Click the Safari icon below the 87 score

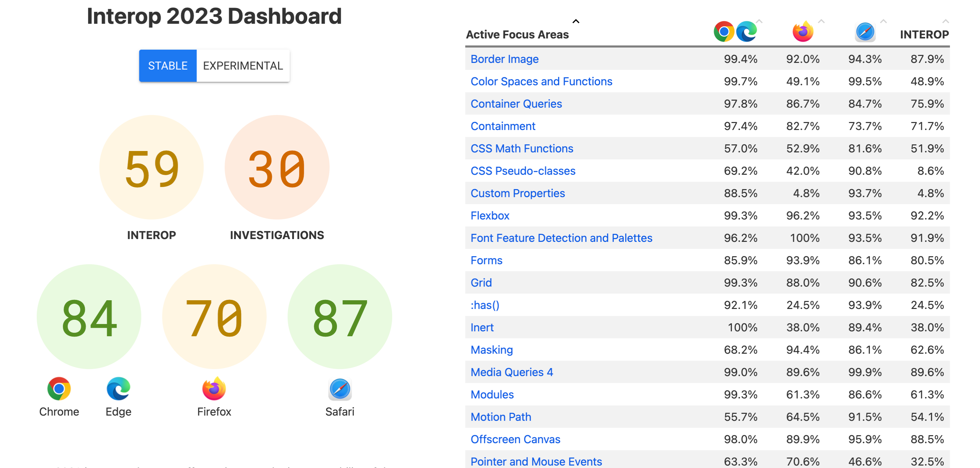340,389
